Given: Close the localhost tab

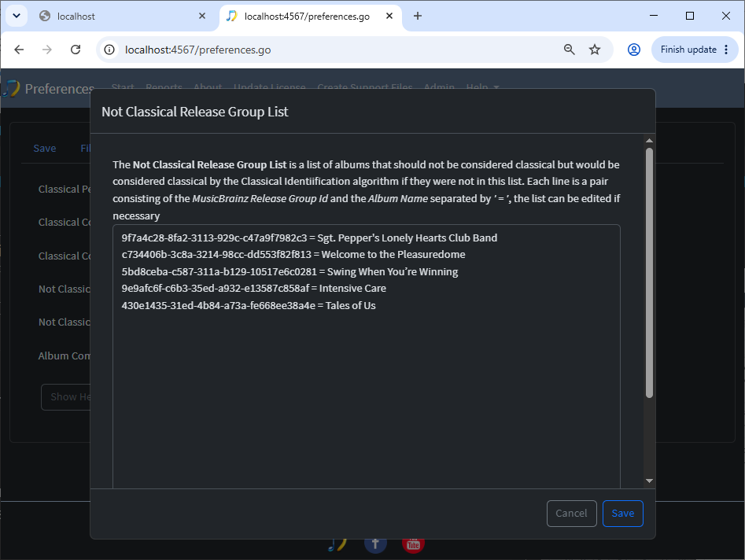Looking at the screenshot, I should [x=202, y=17].
